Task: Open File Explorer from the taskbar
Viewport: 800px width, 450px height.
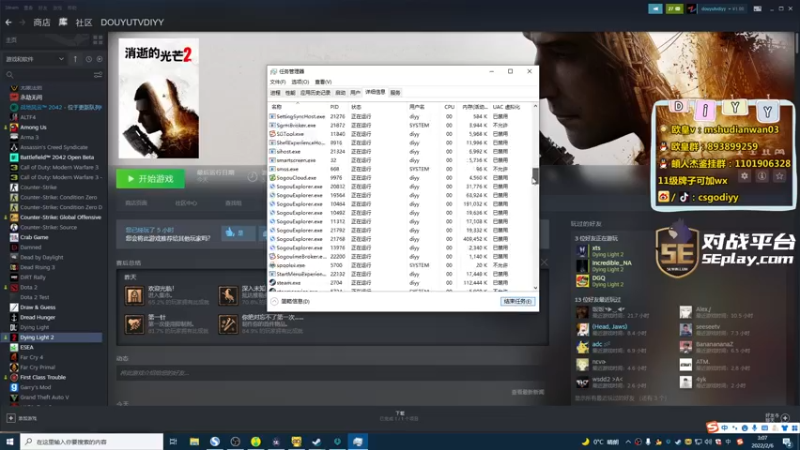Action: point(194,441)
